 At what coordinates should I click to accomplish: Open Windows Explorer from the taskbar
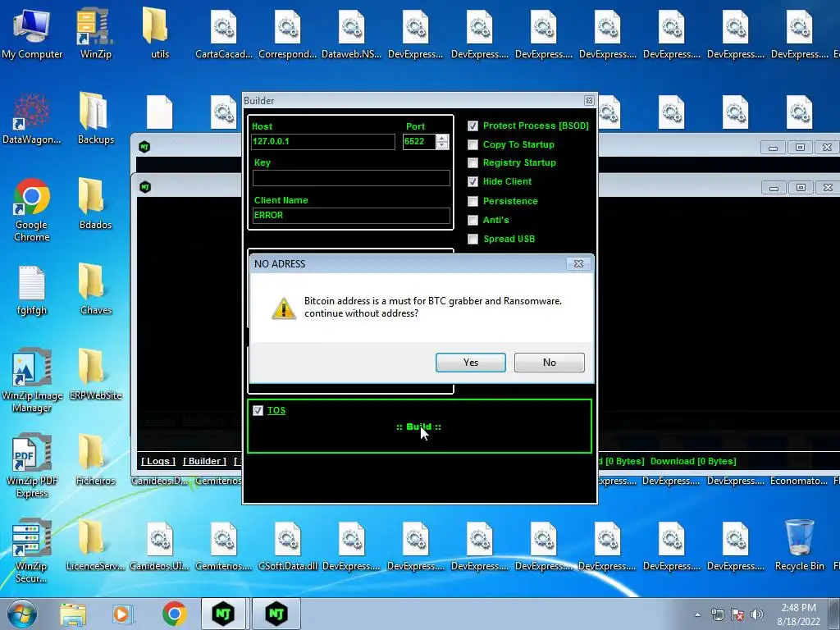point(73,614)
